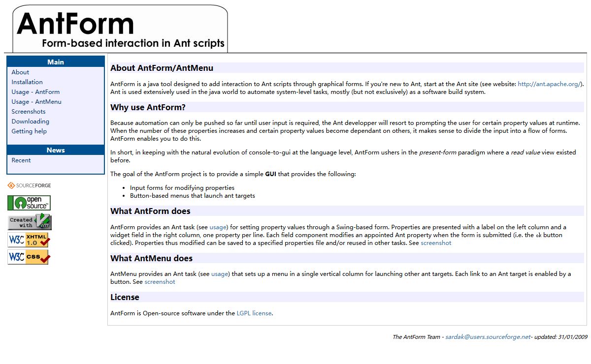This screenshot has width=591, height=364.
Task: Open the Installation page
Action: [x=27, y=82]
